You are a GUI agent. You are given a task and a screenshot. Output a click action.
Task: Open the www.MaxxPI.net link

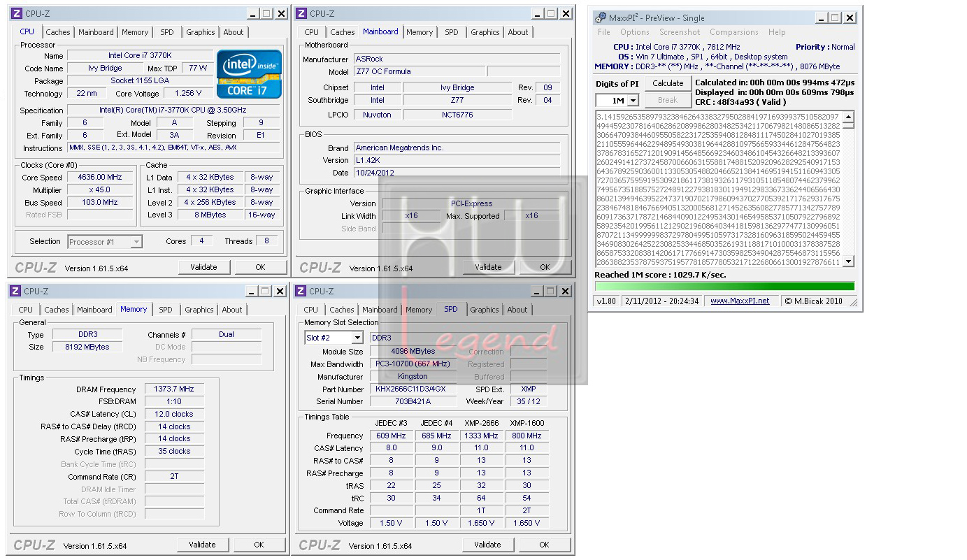740,301
